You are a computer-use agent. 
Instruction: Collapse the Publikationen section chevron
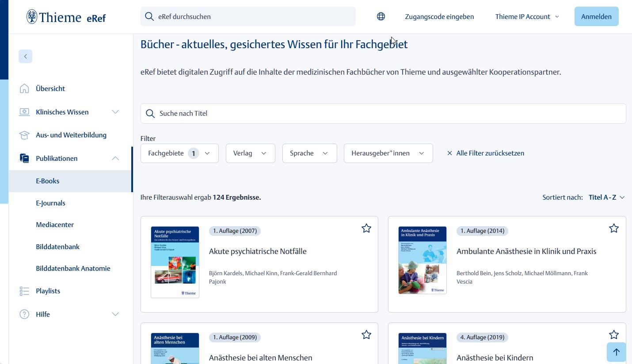tap(115, 158)
